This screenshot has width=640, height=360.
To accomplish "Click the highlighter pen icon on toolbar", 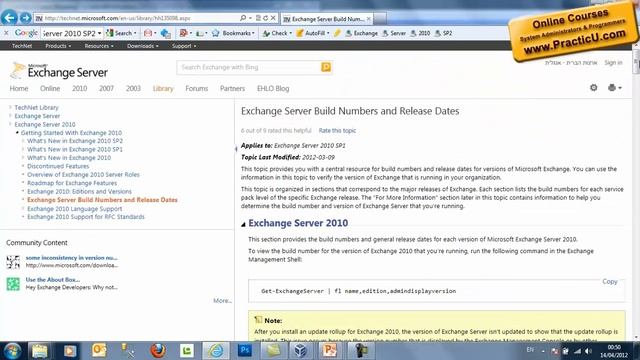I will tap(337, 33).
